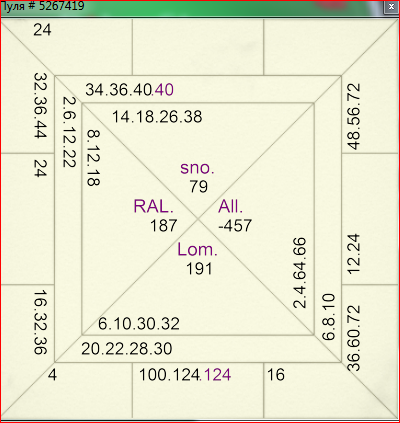This screenshot has width=400, height=423.
Task: Select the RAL. label
Action: 154,206
